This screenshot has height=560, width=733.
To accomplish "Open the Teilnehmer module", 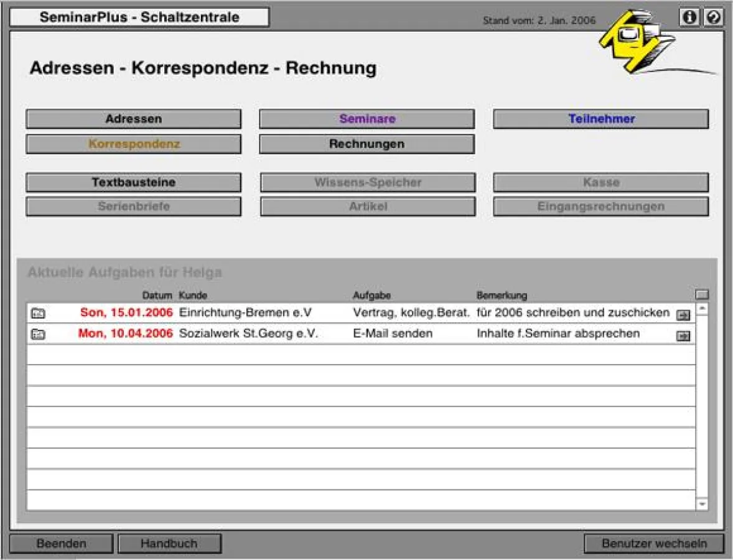I will pos(600,118).
